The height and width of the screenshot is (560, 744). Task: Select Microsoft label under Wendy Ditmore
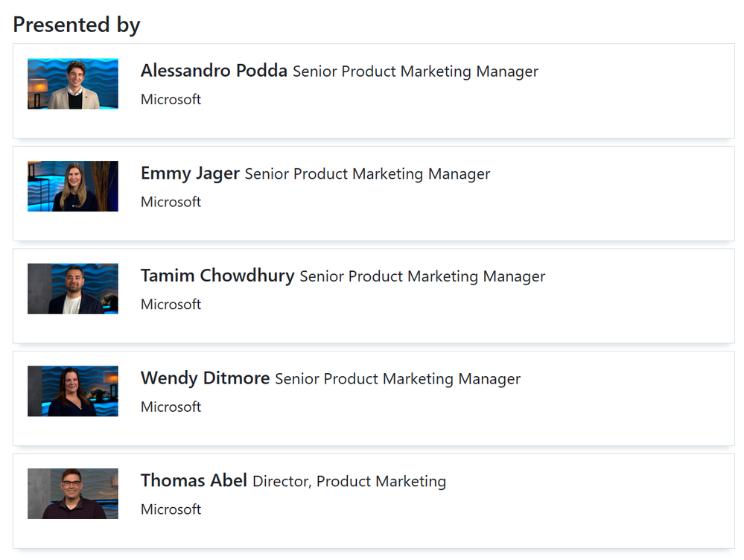[x=171, y=407]
